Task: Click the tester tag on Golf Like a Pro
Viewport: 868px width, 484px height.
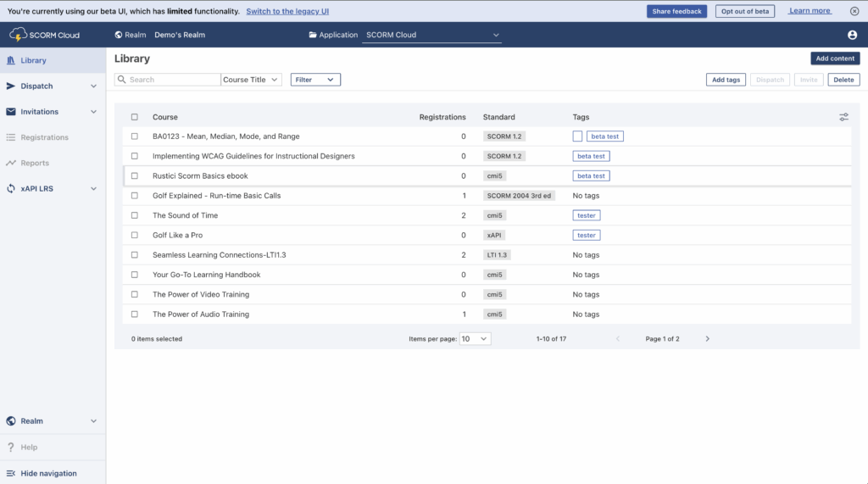Action: click(x=587, y=236)
